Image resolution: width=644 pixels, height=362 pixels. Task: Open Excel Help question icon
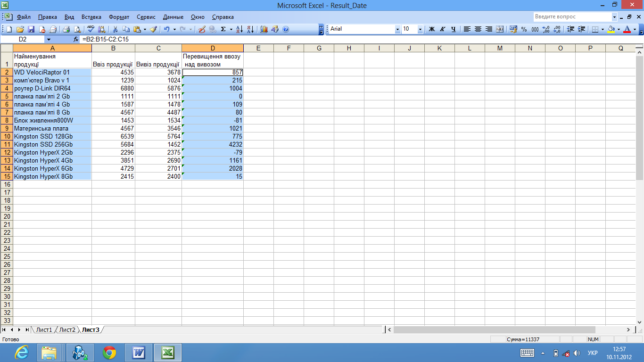coord(285,29)
